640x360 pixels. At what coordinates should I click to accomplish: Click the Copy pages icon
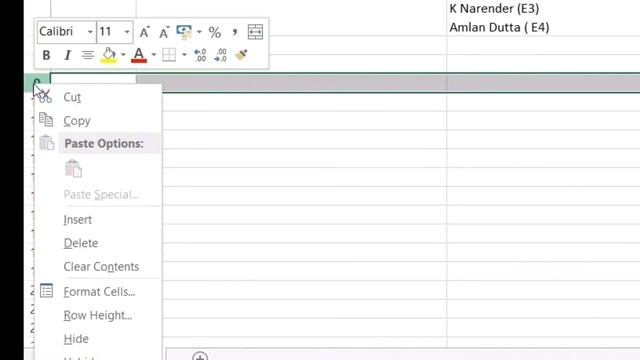click(x=46, y=120)
